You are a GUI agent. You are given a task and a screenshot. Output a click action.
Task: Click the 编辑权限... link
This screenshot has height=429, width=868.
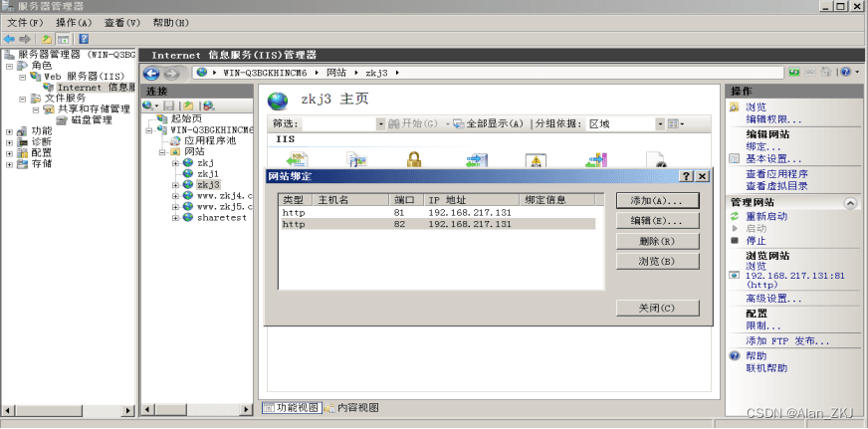click(x=773, y=119)
